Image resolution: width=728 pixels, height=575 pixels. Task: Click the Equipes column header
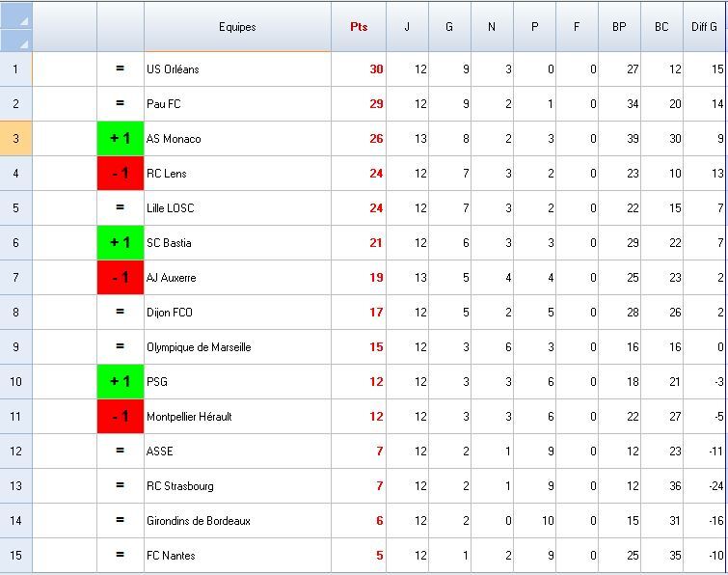click(237, 27)
